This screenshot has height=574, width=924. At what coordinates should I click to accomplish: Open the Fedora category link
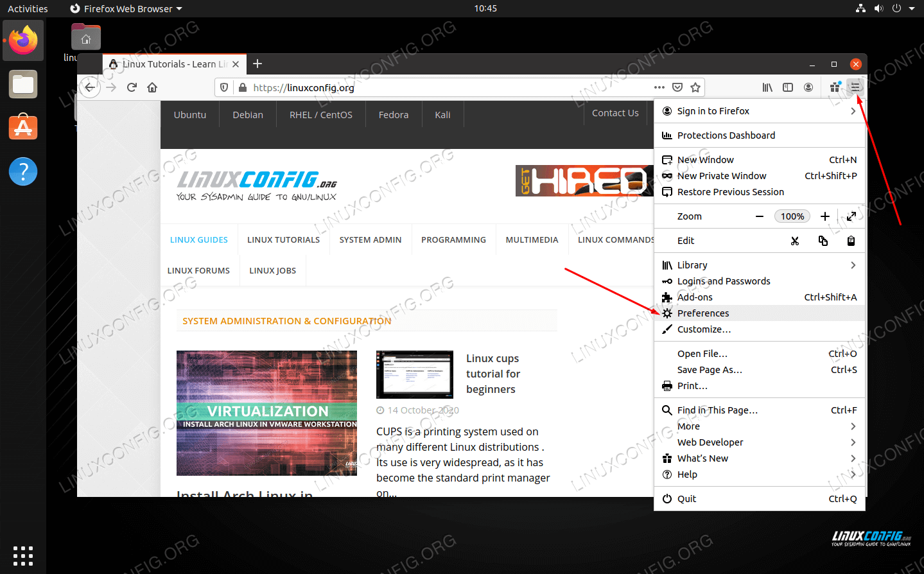[x=394, y=115]
